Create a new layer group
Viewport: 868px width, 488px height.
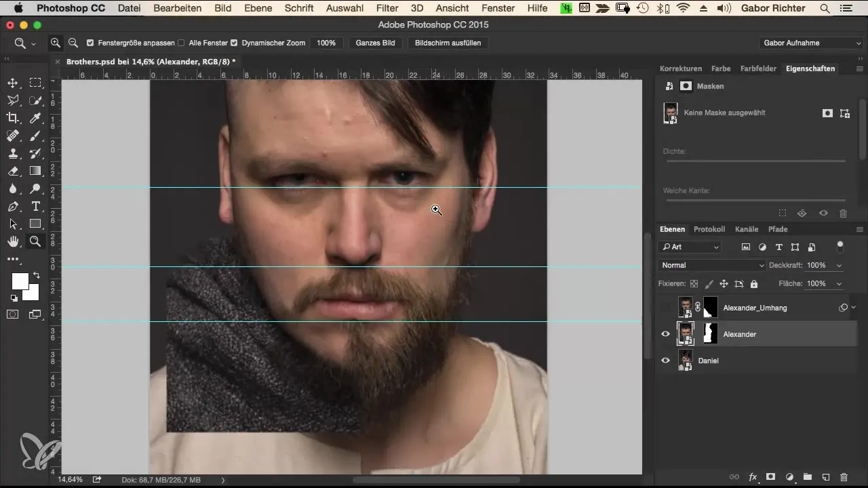(x=807, y=477)
